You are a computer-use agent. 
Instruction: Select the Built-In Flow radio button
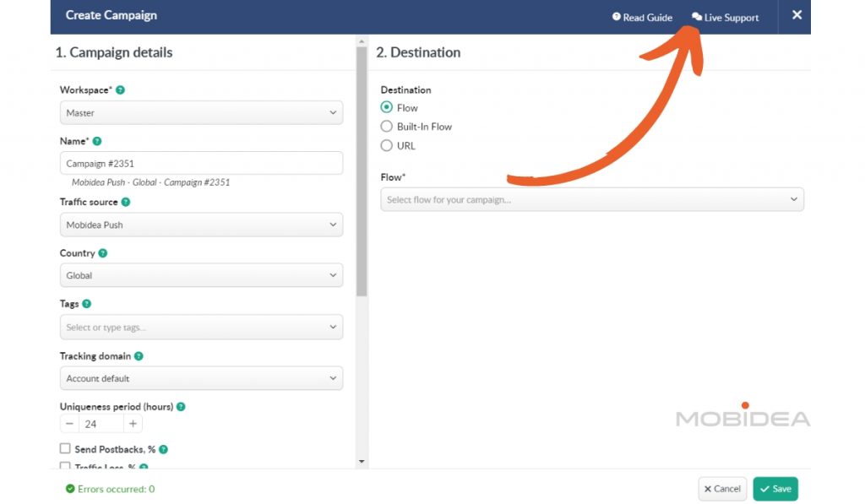tap(387, 127)
